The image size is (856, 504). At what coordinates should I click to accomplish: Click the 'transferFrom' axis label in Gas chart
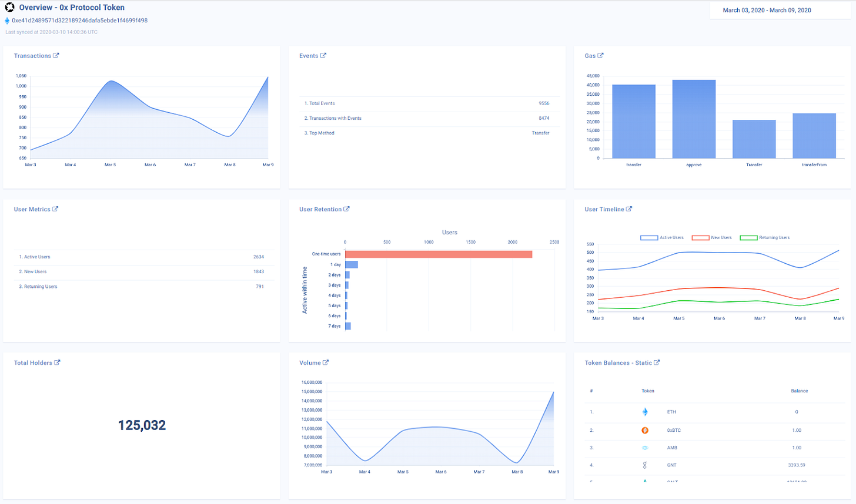[x=814, y=165]
